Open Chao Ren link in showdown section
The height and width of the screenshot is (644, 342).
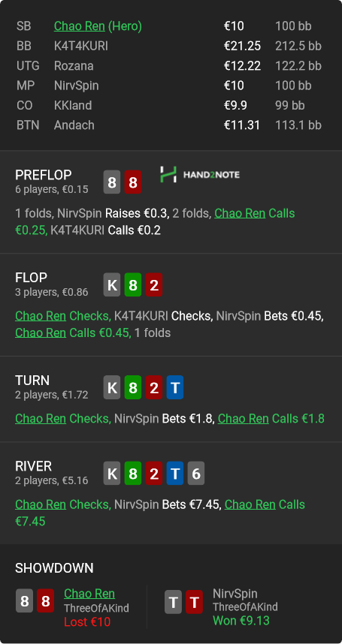[x=89, y=594]
